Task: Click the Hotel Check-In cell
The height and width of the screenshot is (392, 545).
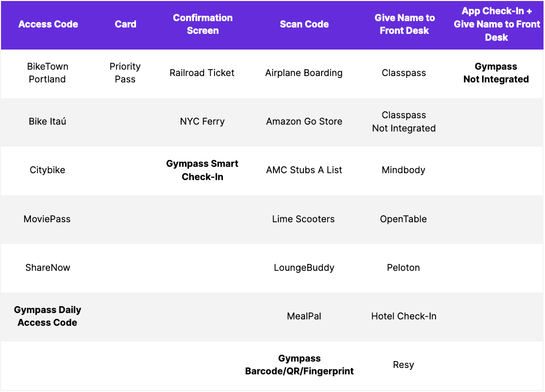Action: click(x=404, y=316)
